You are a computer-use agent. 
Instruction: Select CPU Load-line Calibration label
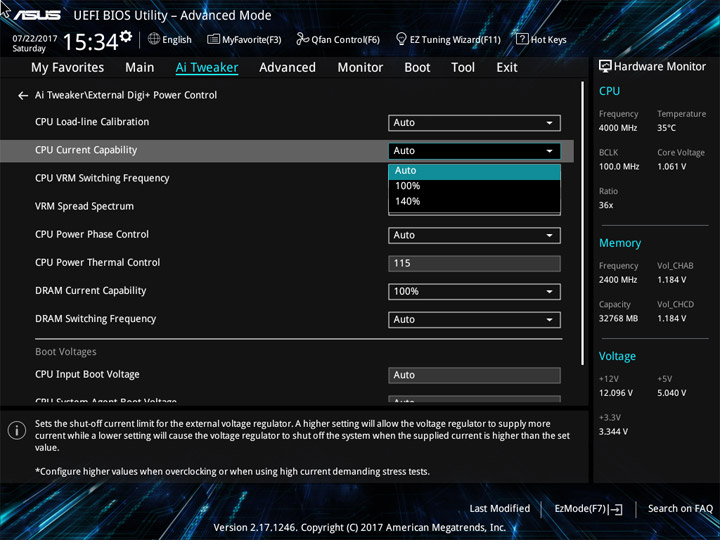pos(92,122)
